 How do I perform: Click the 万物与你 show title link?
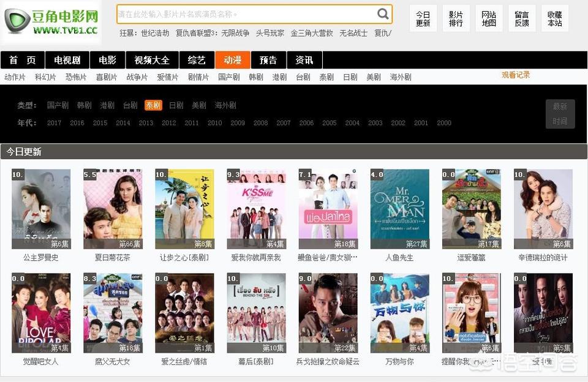click(x=399, y=362)
